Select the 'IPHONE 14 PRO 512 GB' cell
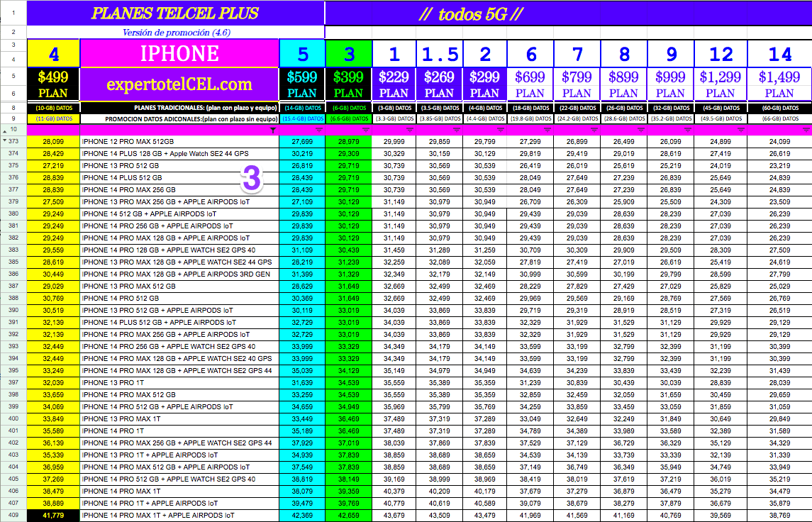This screenshot has height=522, width=812. (179, 299)
